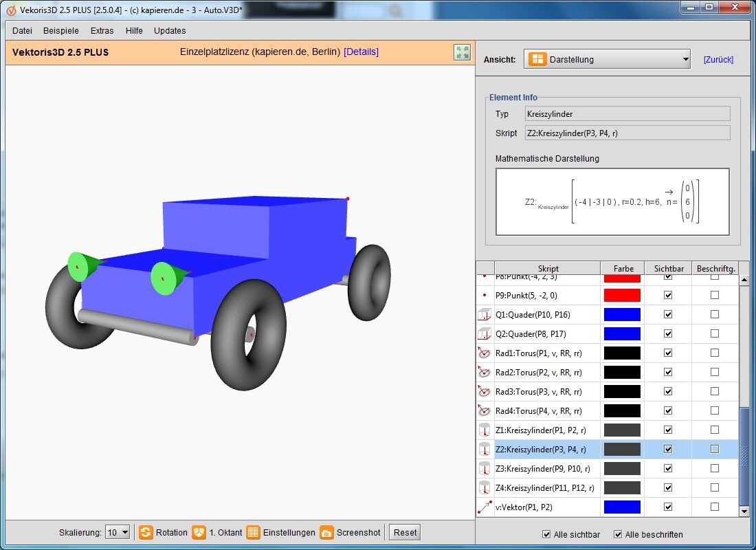Open the Extras menu
756x550 pixels.
coord(102,31)
